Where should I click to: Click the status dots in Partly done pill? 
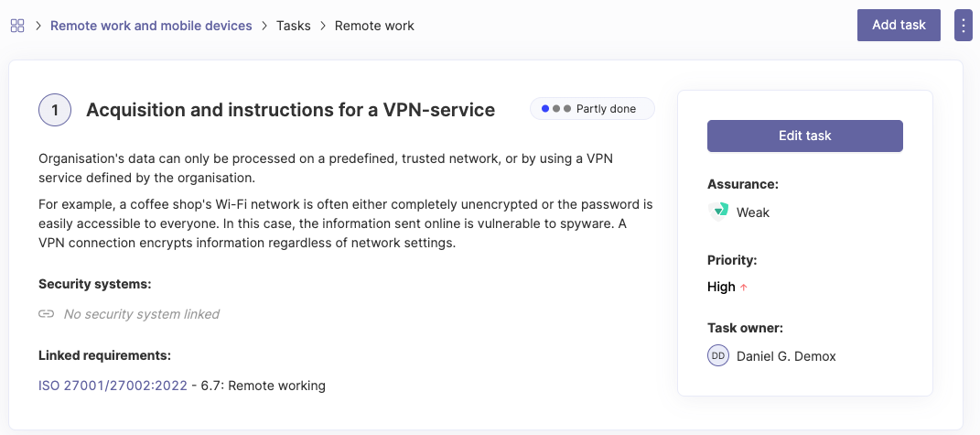[556, 109]
